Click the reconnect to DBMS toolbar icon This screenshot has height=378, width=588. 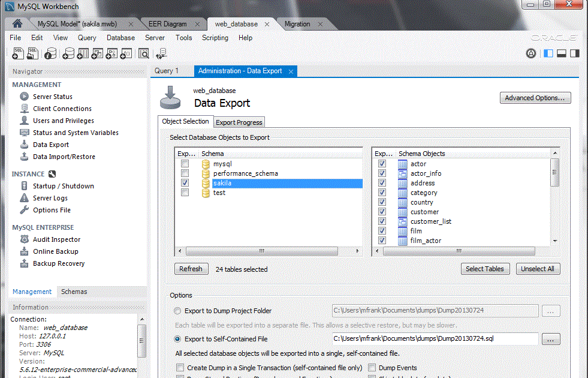point(161,53)
